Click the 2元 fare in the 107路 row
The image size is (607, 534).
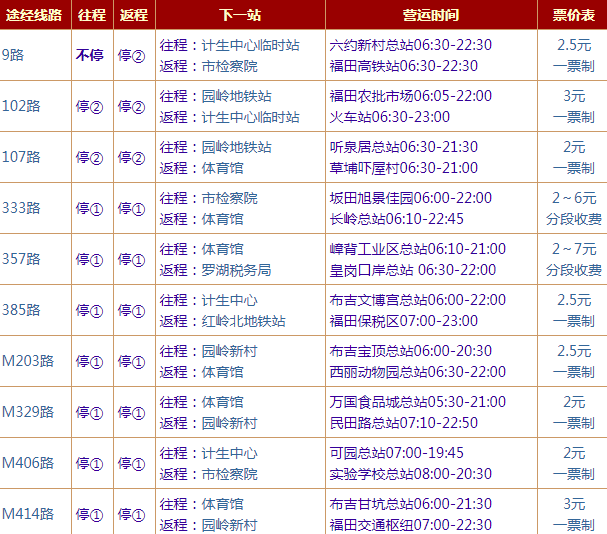[574, 147]
